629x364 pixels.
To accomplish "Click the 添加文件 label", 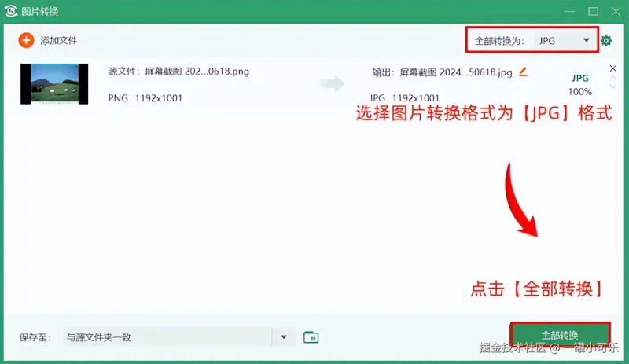I will (x=58, y=41).
